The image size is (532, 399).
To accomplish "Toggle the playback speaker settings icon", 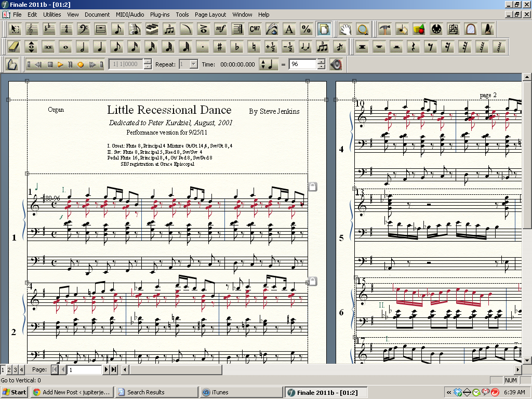I will [x=336, y=64].
